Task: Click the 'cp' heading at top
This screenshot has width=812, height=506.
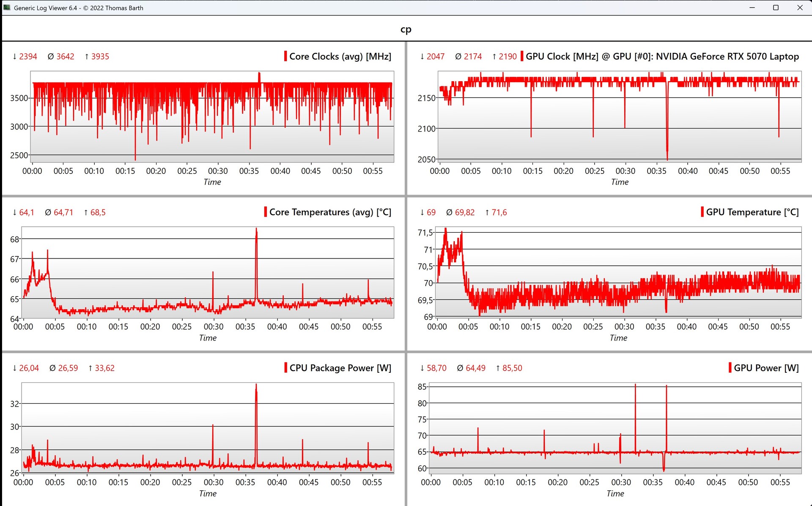Action: (406, 29)
